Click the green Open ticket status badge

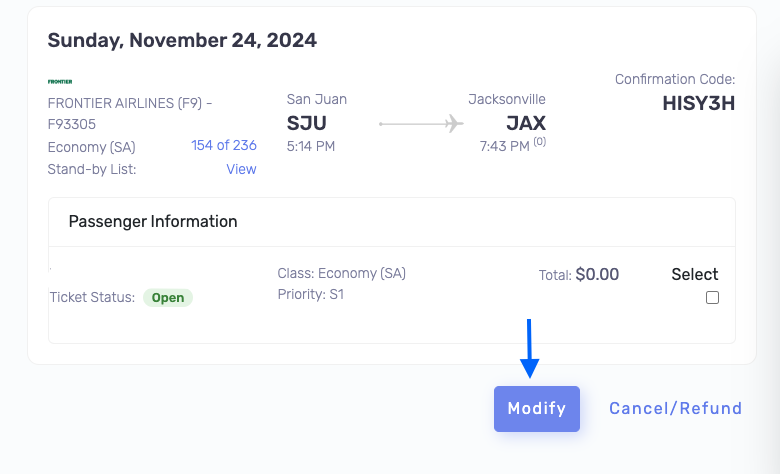click(168, 297)
